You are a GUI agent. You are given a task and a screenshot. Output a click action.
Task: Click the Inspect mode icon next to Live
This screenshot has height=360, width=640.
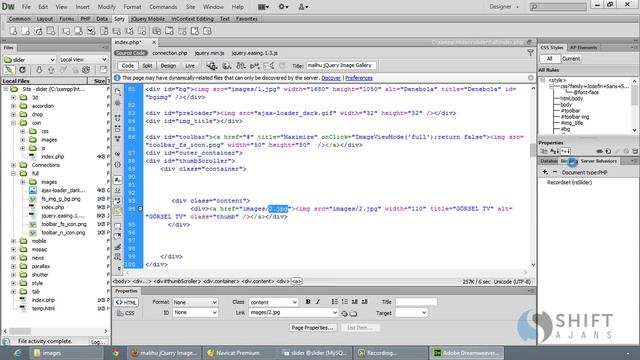click(211, 66)
